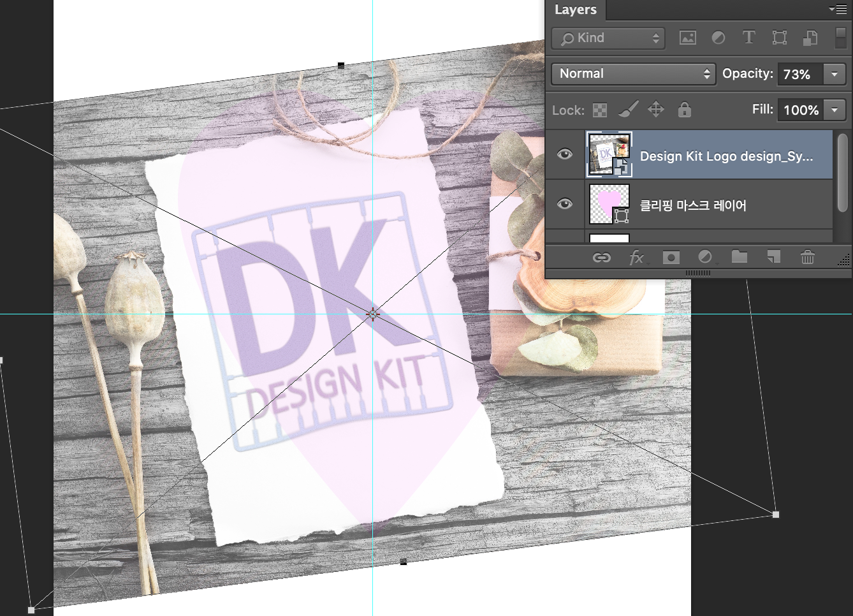853x616 pixels.
Task: Click the bottom-right transform corner handle
Action: [776, 515]
